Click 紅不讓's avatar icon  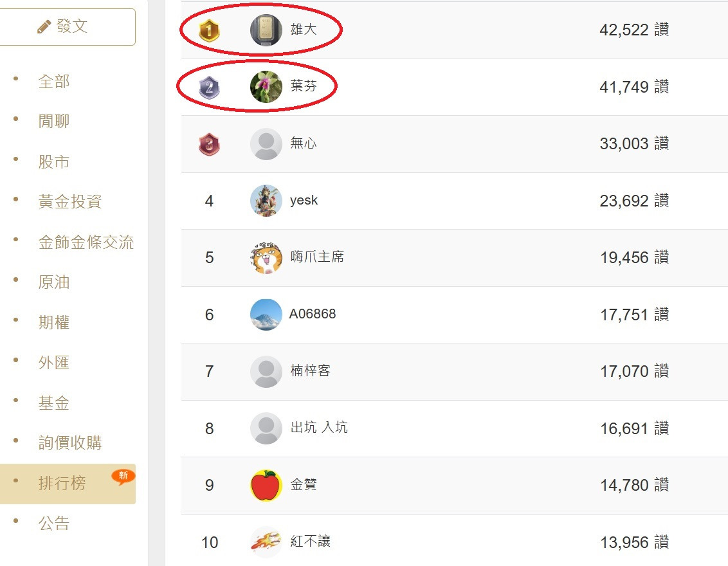coord(266,542)
